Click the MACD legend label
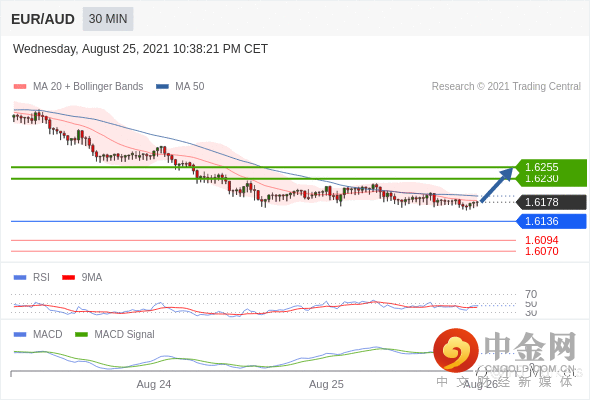Viewport: 590px width, 400px height. coord(48,335)
